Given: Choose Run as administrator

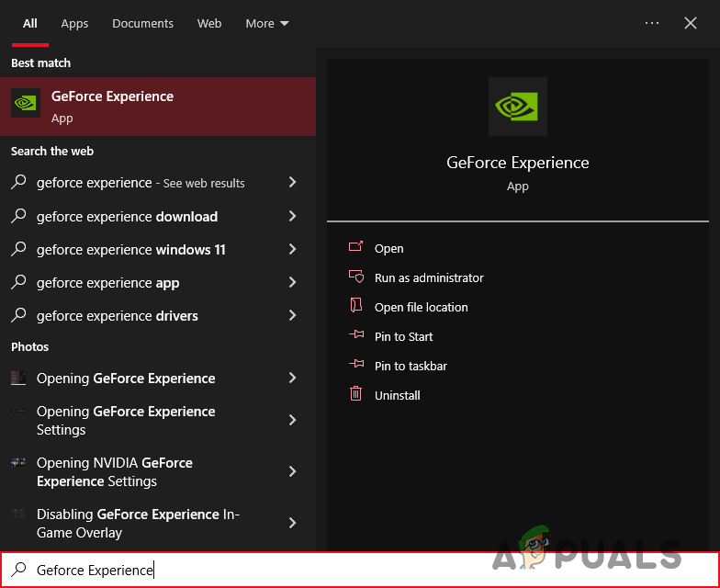Looking at the screenshot, I should click(x=429, y=277).
